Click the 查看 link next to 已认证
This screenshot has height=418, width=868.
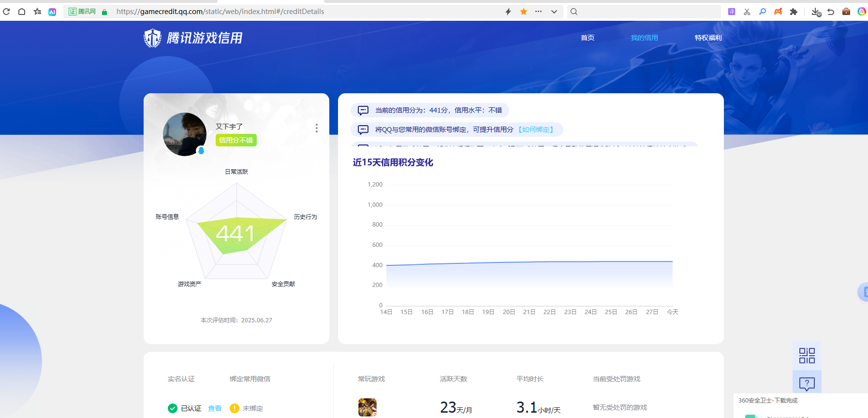pos(215,408)
